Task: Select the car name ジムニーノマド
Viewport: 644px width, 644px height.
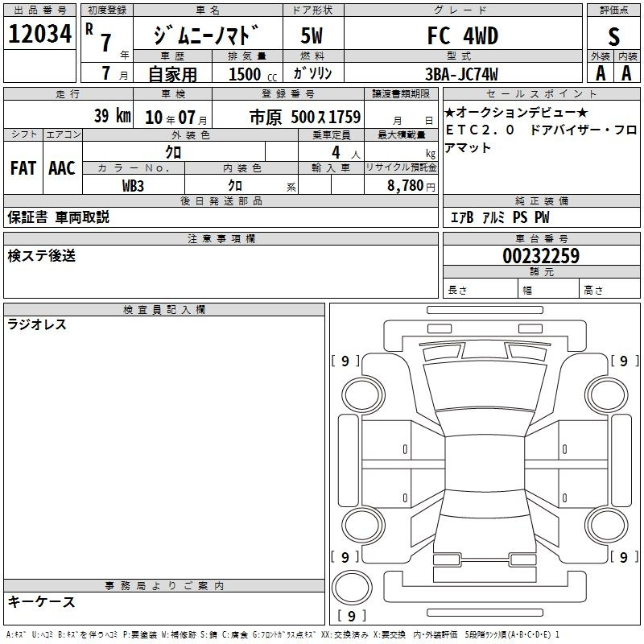Action: [208, 36]
